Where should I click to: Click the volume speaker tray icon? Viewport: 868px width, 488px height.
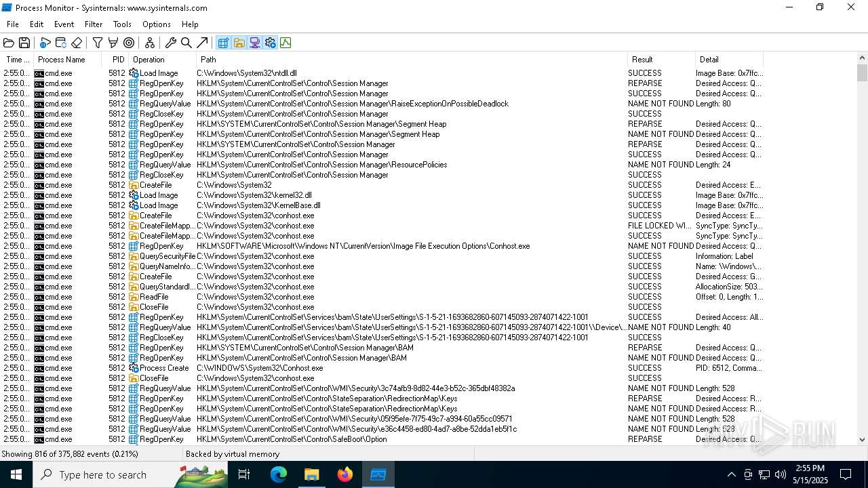[780, 474]
